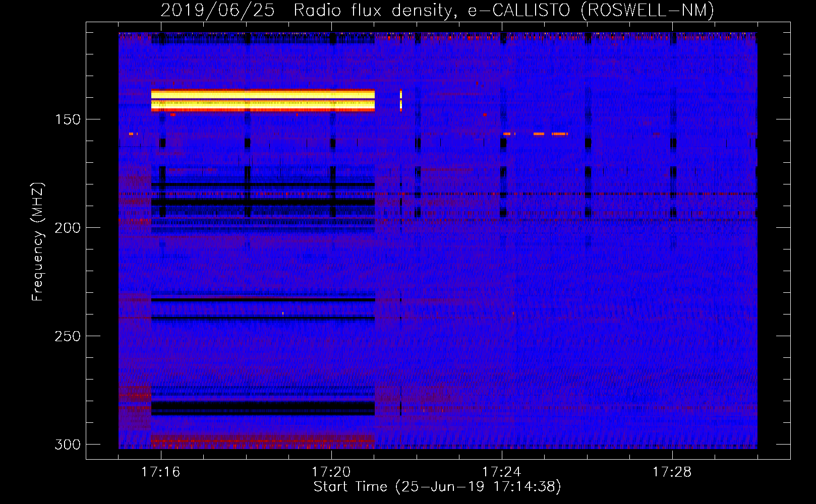Click the 17:16 time tick label
Screen dimensions: 816x504
160,472
